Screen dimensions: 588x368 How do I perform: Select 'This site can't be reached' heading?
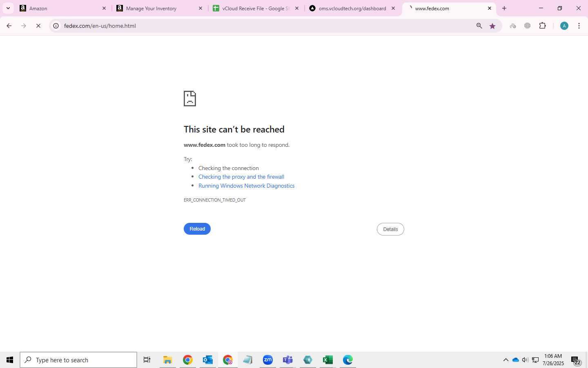[x=234, y=129]
